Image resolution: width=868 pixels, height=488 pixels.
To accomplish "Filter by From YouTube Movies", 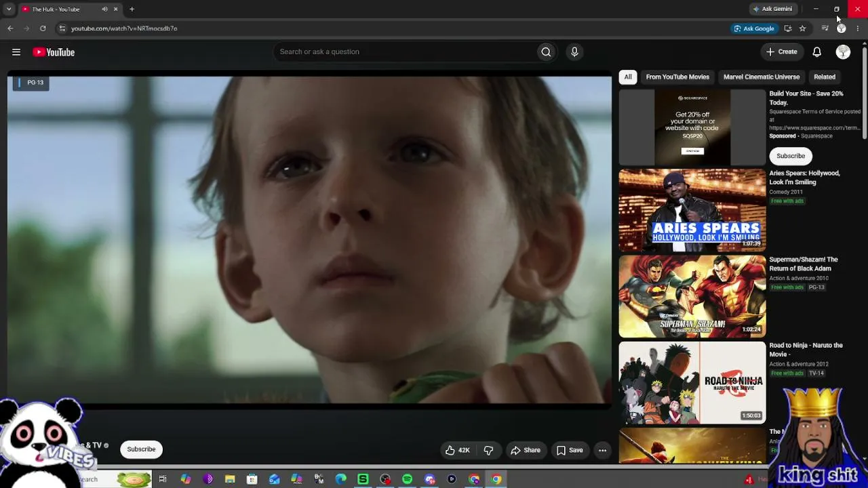I will tap(677, 77).
